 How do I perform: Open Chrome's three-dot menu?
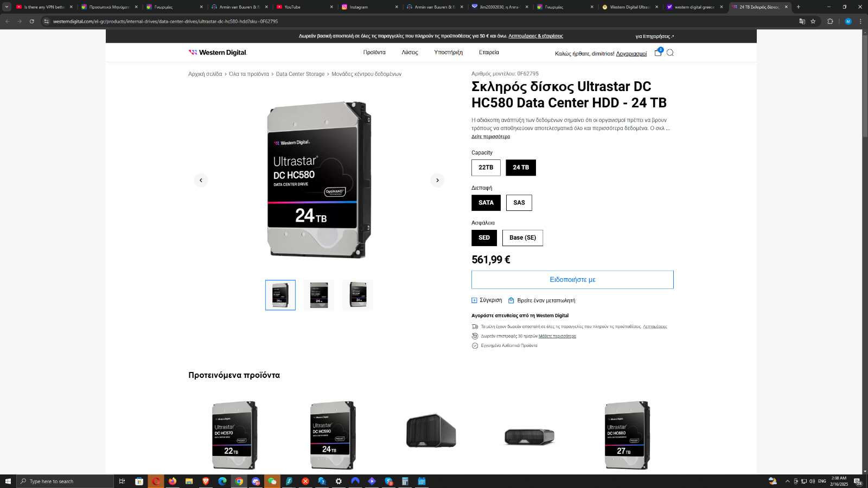tap(860, 21)
